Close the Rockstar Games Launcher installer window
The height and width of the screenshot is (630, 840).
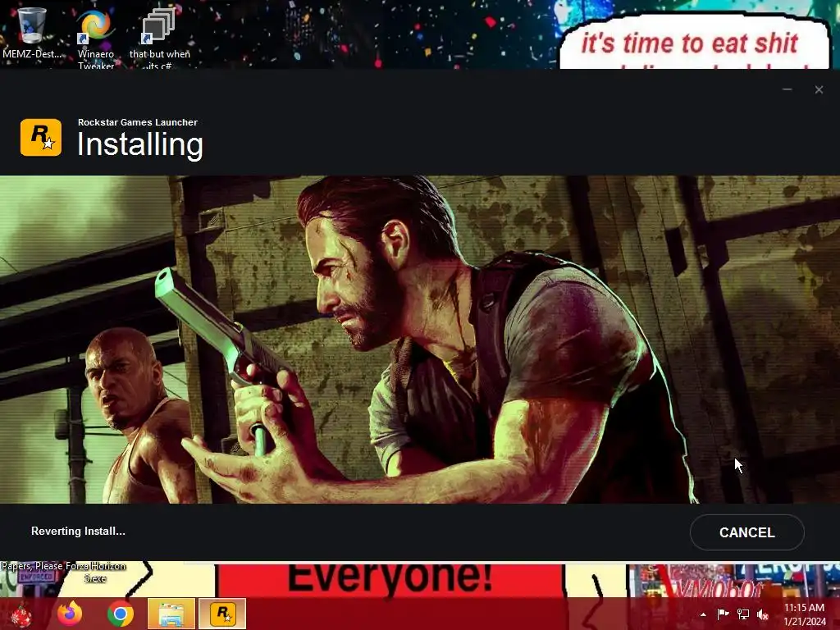tap(819, 89)
